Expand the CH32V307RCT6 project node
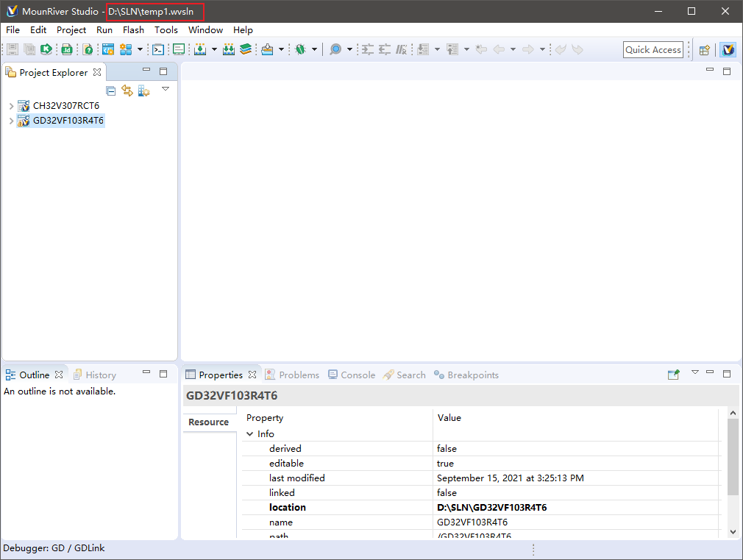Screen dimensions: 743x560 tap(11, 106)
